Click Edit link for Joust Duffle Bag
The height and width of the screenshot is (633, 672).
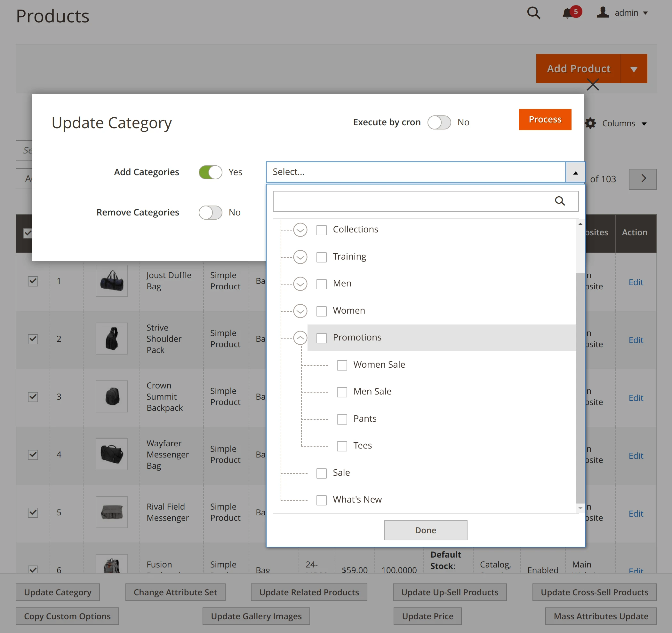[x=636, y=282]
